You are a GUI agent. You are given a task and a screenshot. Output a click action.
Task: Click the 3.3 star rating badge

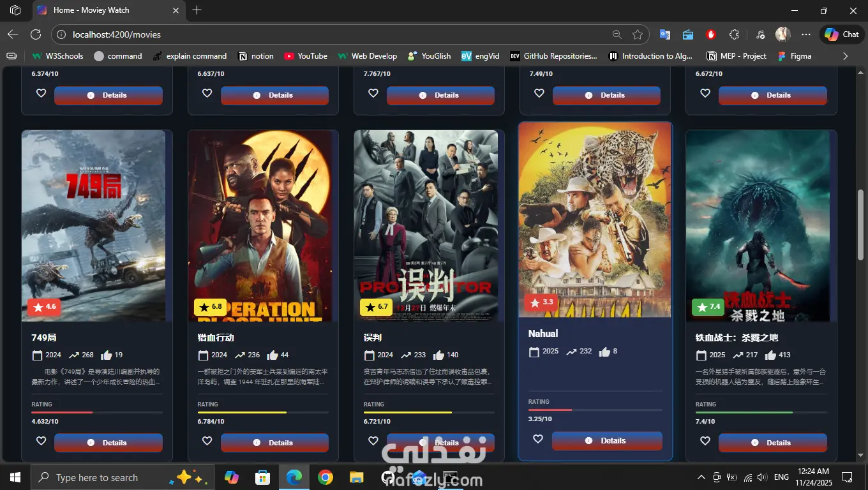[541, 302]
